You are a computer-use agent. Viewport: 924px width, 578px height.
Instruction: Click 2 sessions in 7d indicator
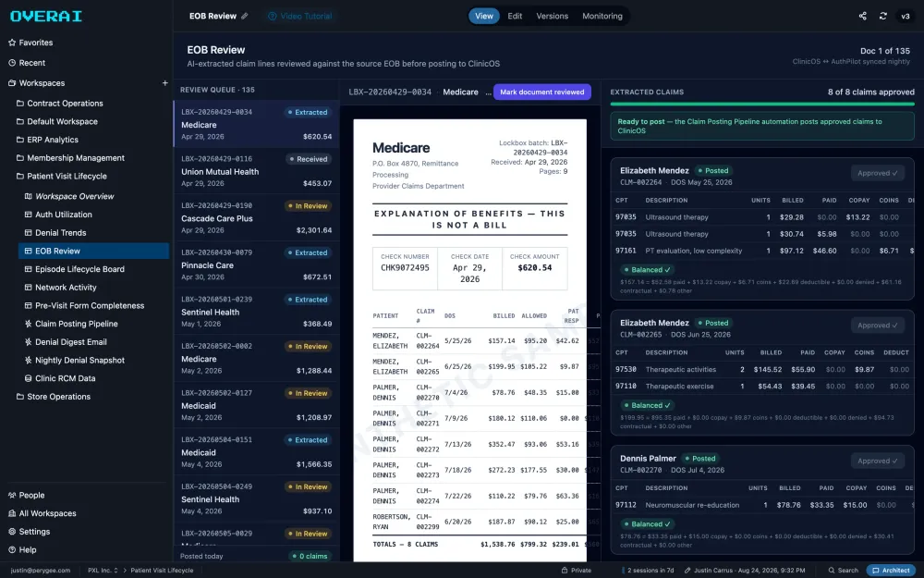click(x=649, y=571)
